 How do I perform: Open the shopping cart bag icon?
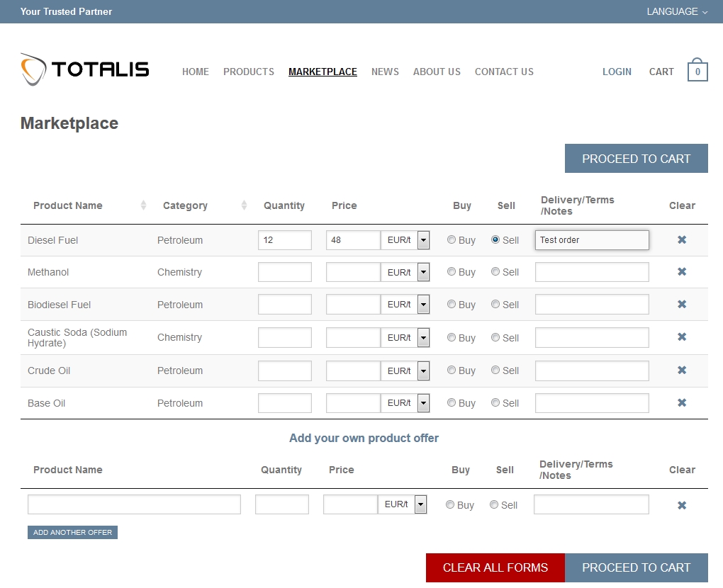click(697, 72)
